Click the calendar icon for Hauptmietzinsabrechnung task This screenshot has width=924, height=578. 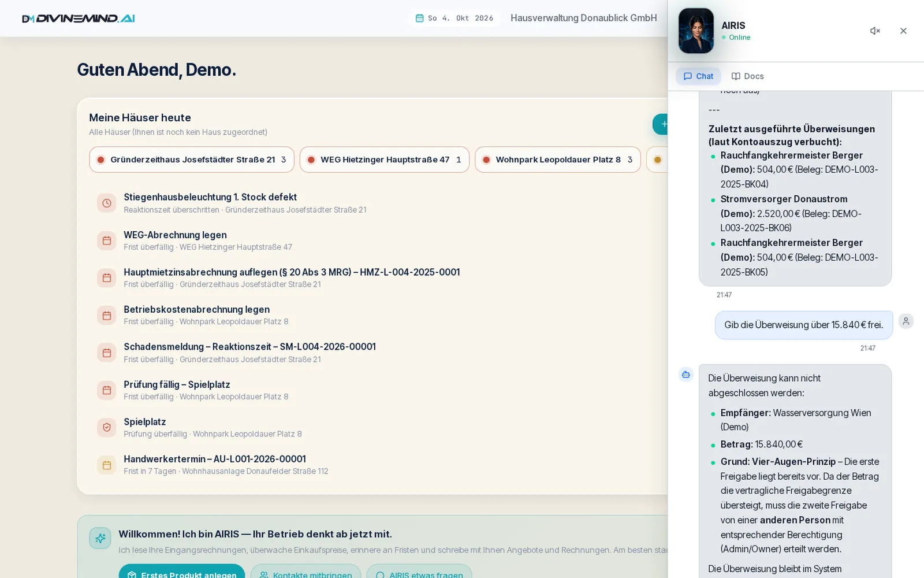(107, 278)
